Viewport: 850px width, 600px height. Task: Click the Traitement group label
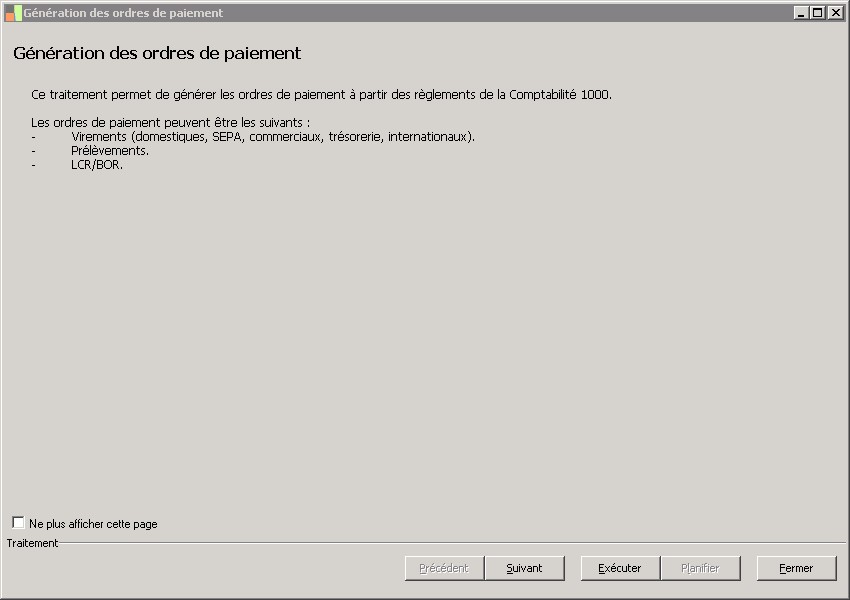32,543
